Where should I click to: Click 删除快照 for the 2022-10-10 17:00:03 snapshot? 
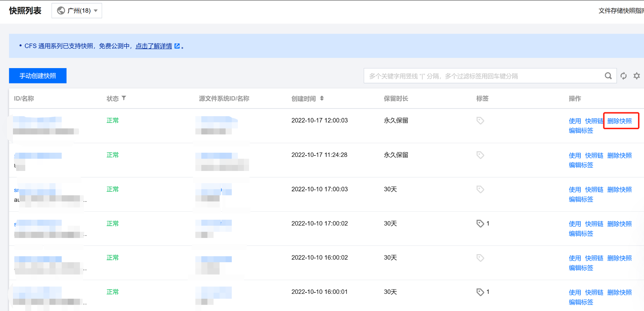pos(619,190)
